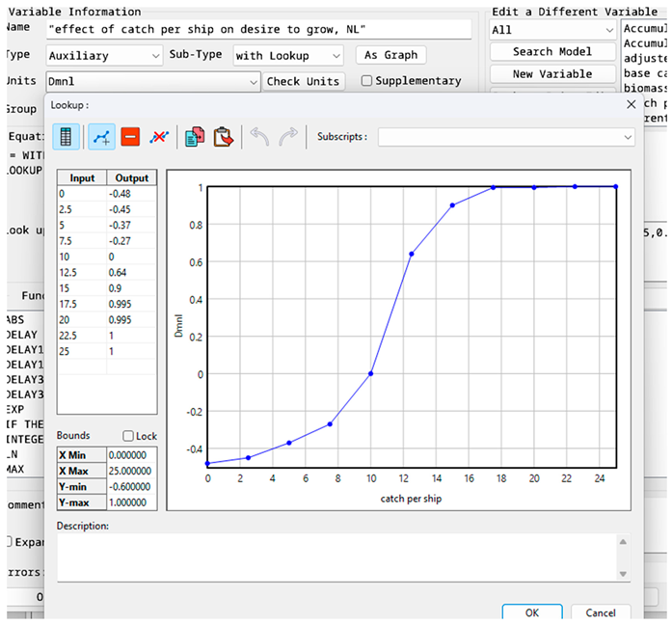Click the paste from clipboard icon
The image size is (672, 624).
tap(223, 137)
